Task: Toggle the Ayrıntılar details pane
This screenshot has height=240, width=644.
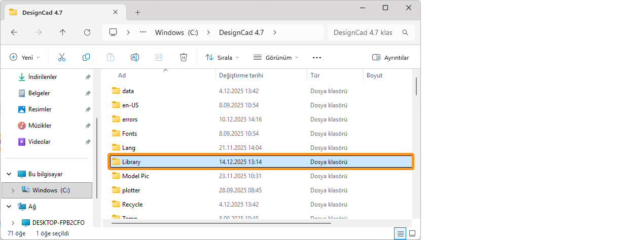Action: 390,57
